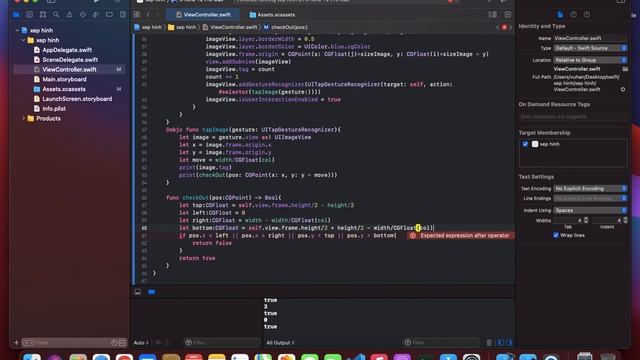Click line number 60 in gutter
Screen dimensions: 640x360
point(144,228)
